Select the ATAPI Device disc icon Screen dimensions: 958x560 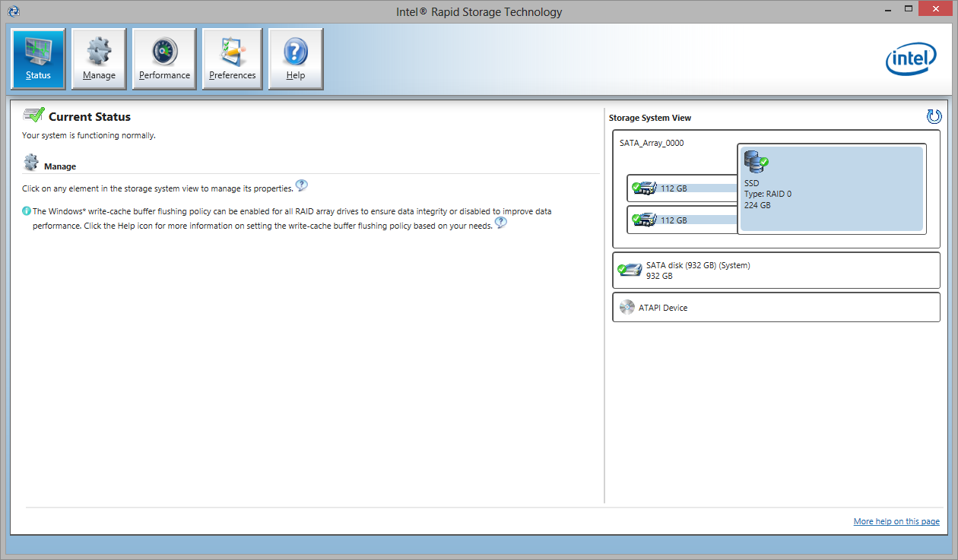[x=627, y=307]
